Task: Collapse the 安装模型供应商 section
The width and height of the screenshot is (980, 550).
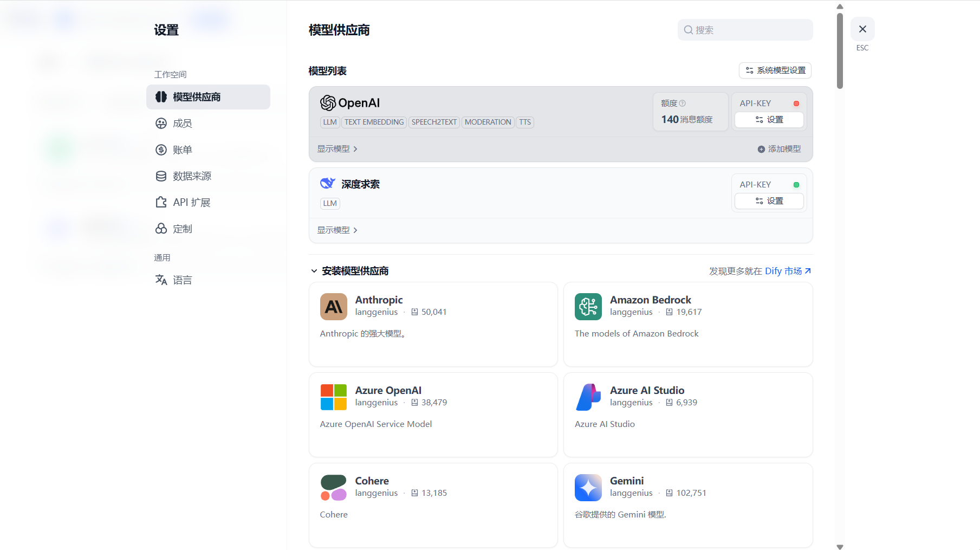Action: click(x=349, y=271)
